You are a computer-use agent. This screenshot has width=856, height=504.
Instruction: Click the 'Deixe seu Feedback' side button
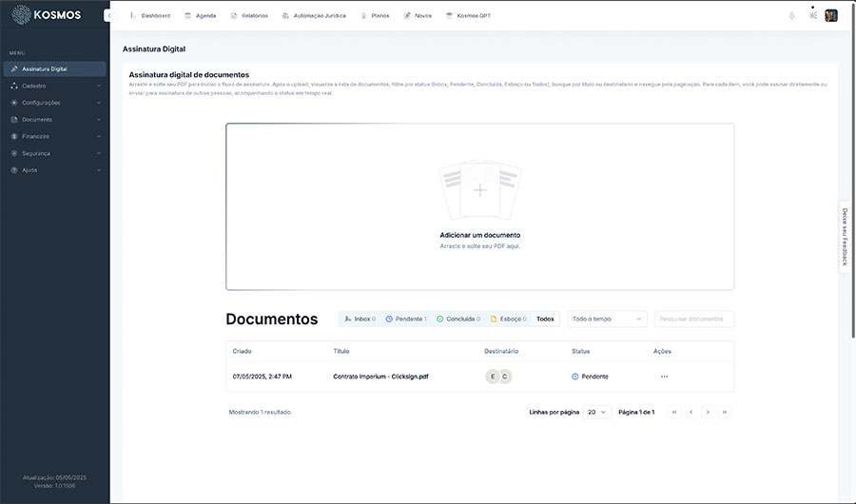(x=845, y=238)
